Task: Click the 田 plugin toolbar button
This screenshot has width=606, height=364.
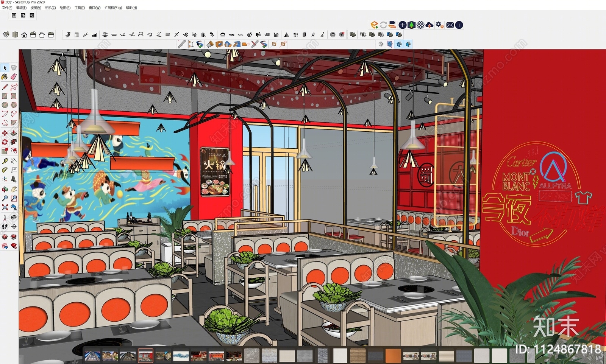Action: (14, 16)
